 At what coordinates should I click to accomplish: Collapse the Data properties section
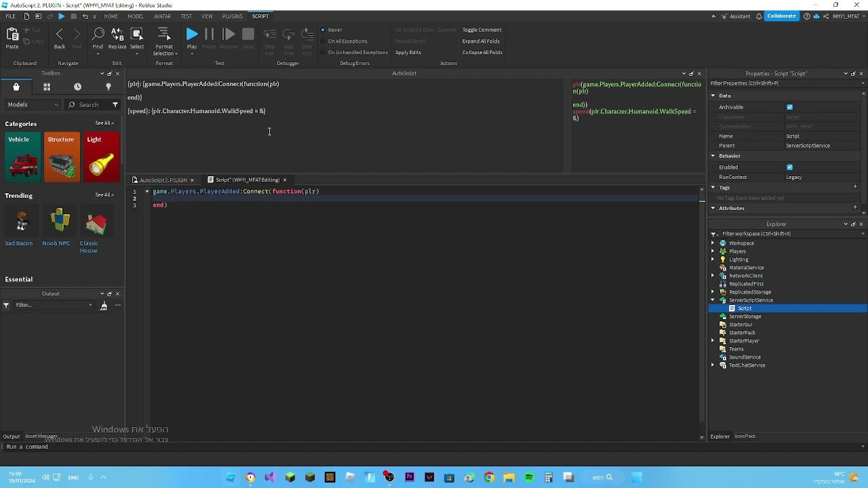[713, 96]
